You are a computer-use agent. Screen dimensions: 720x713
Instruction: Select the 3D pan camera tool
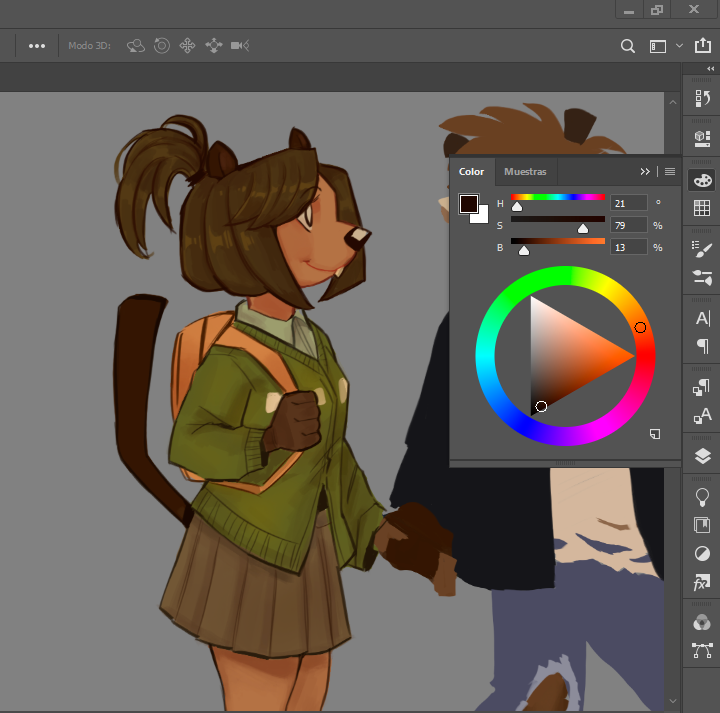pyautogui.click(x=187, y=45)
